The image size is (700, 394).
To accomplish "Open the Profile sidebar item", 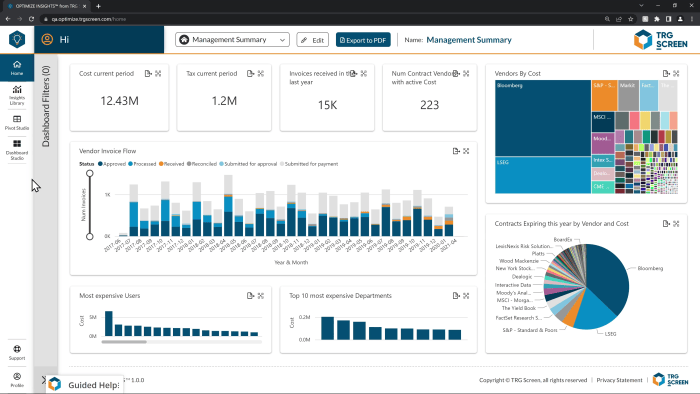I will click(17, 379).
